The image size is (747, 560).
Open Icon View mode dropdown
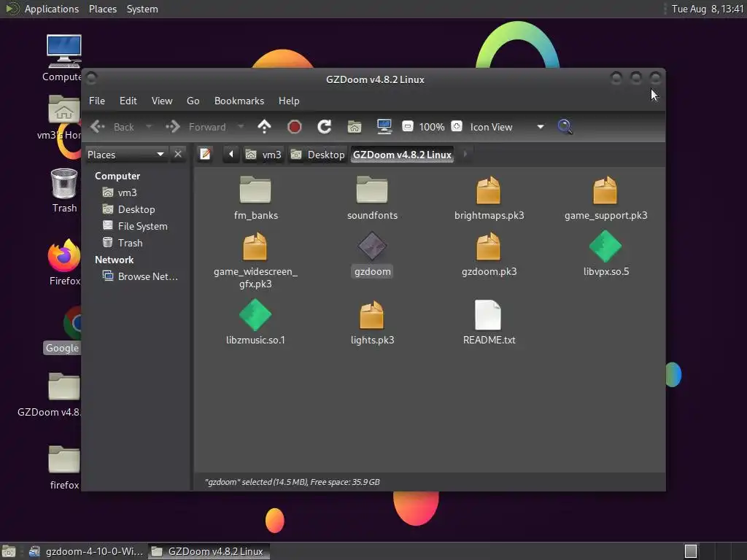[x=507, y=127]
